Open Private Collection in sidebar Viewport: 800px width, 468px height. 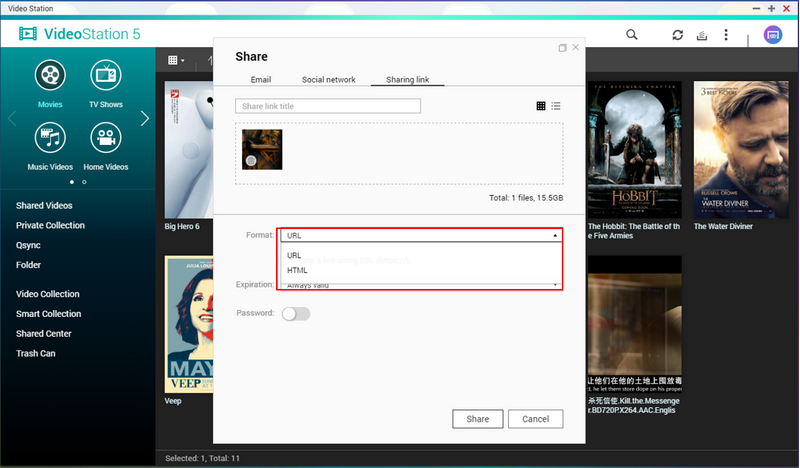(51, 226)
